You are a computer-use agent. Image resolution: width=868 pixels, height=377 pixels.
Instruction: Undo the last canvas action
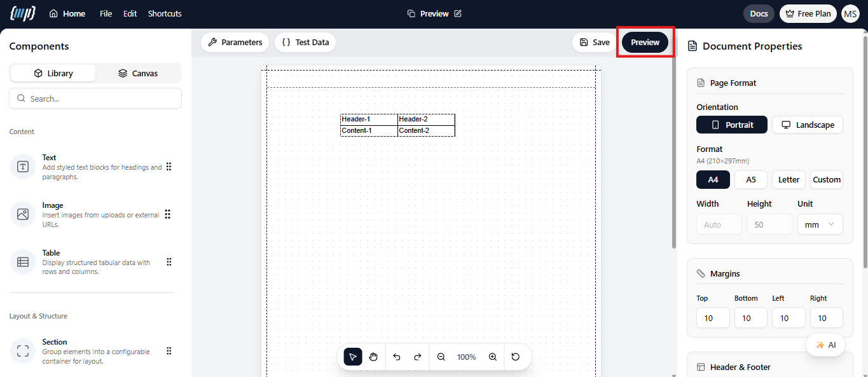tap(397, 357)
